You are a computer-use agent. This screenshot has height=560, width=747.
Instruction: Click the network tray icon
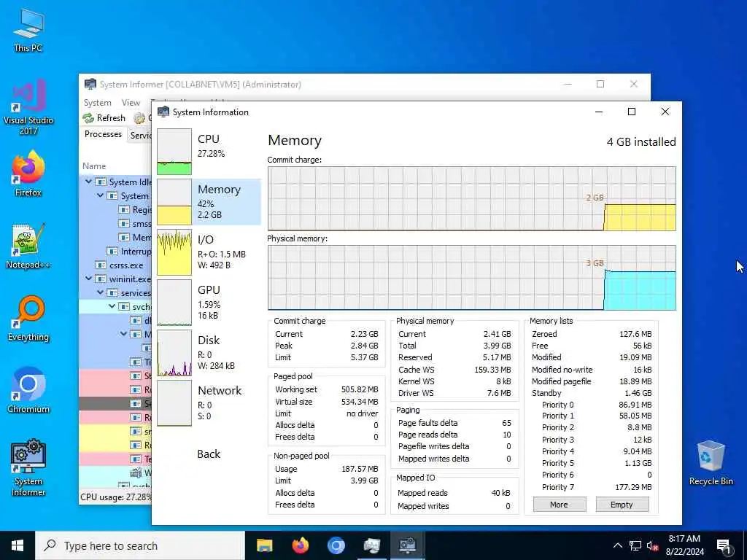coord(635,545)
